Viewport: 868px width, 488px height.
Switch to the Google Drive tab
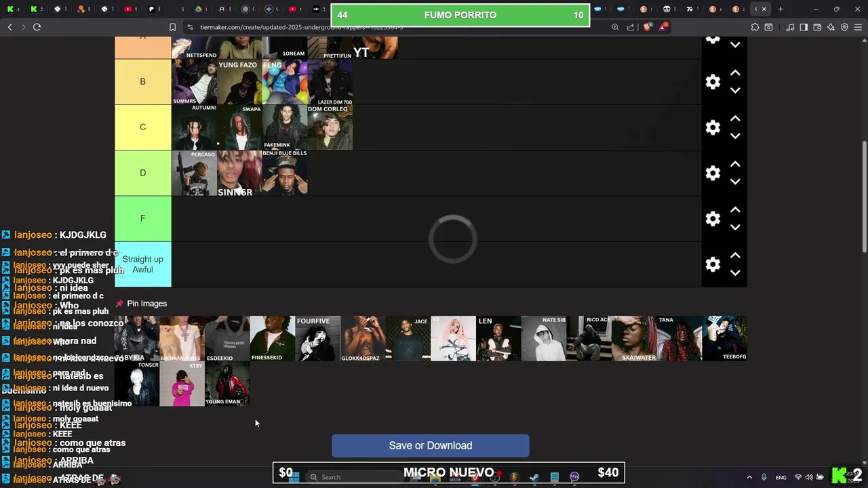(199, 9)
